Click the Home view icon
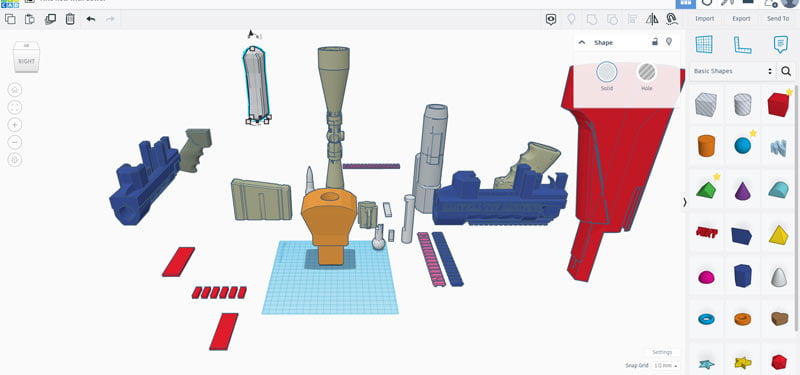This screenshot has height=375, width=800. [15, 90]
